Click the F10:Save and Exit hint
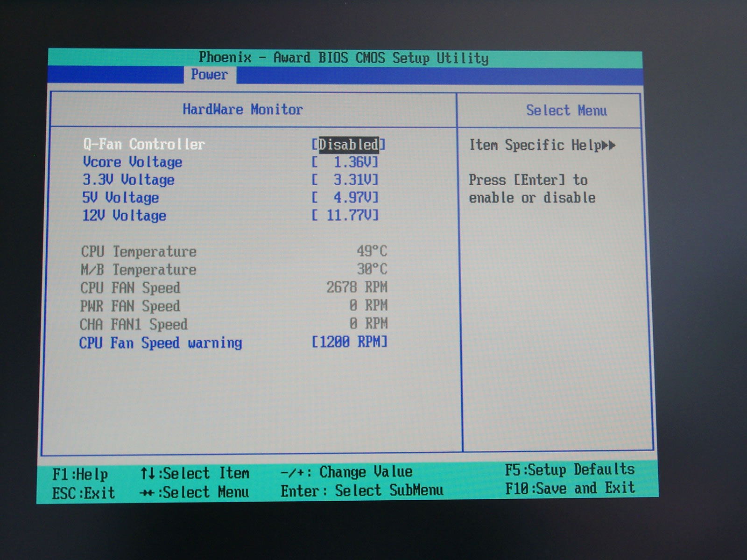Screen dimensions: 747x560 coord(570,488)
